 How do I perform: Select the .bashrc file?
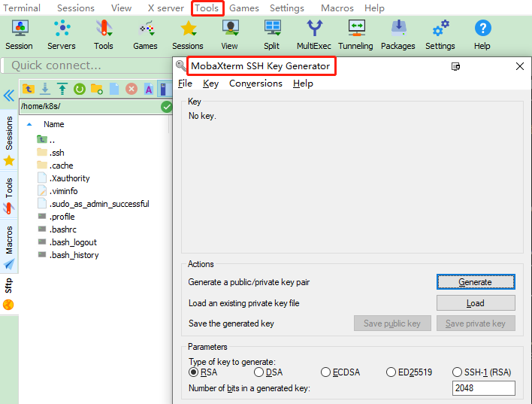[x=57, y=229]
